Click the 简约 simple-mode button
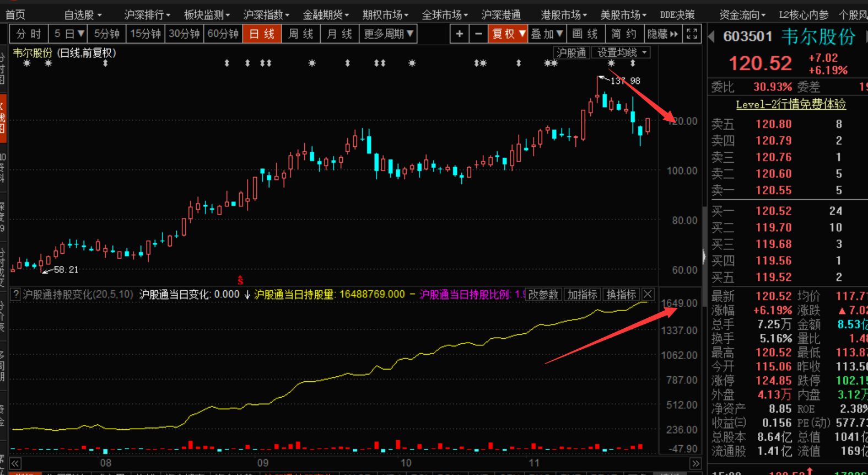 (x=624, y=34)
